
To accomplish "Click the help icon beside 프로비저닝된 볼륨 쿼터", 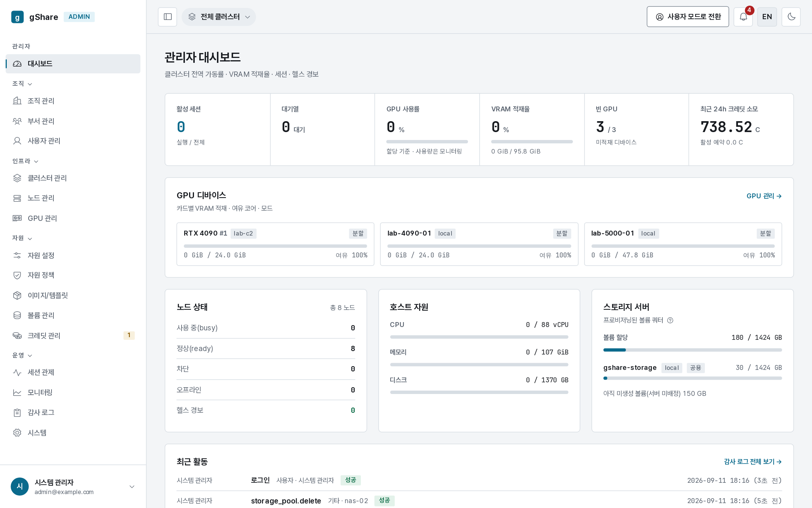I will coord(670,320).
